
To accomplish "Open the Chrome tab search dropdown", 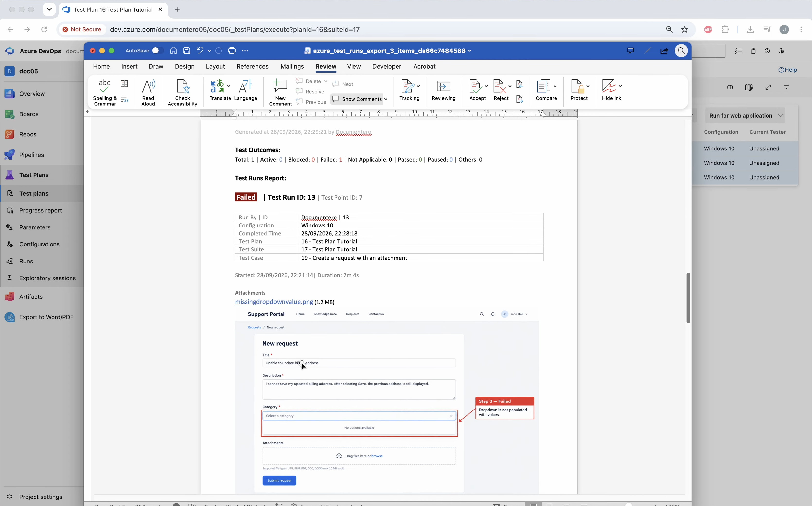I will (49, 9).
